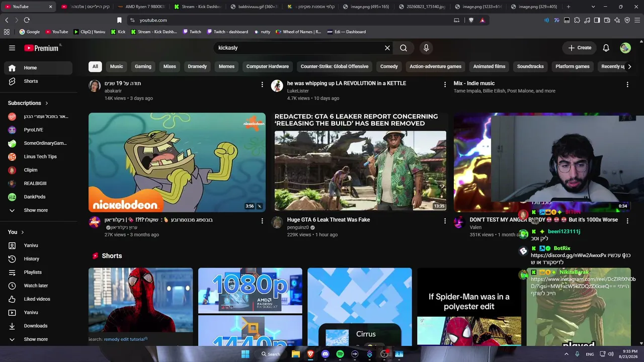The image size is (644, 362).
Task: Focus the YouTube search box
Action: pyautogui.click(x=299, y=48)
